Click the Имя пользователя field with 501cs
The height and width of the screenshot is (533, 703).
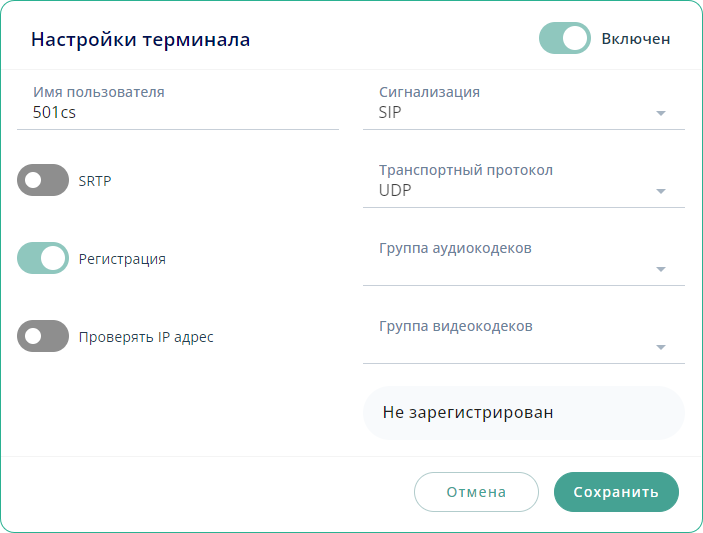(x=180, y=113)
